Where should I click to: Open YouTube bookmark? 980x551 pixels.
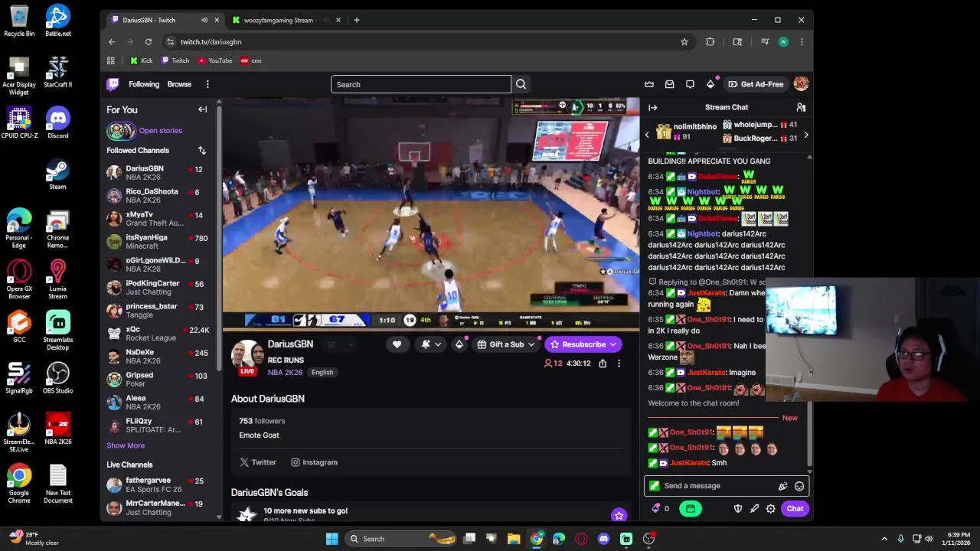[x=214, y=60]
